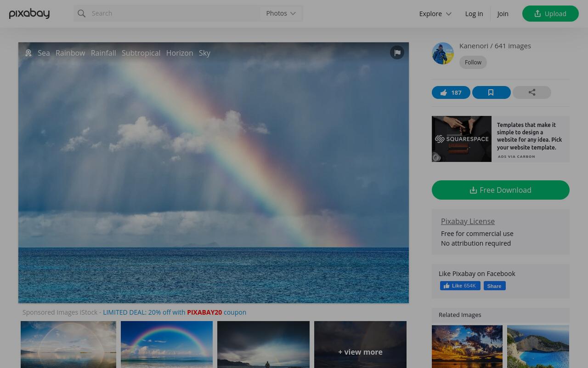Click the Facebook Like 654K button
This screenshot has height=368, width=588.
tap(460, 286)
